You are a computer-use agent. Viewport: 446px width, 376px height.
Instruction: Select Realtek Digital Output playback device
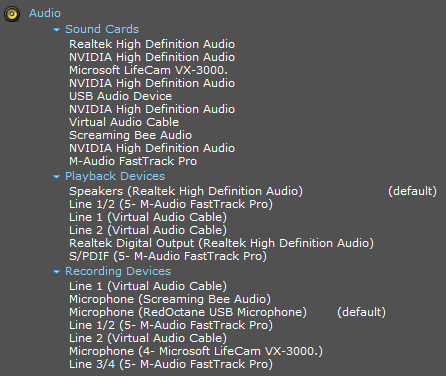(221, 243)
